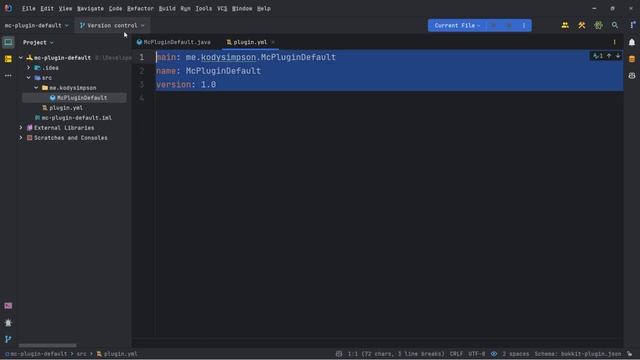Toggle the Project tool window icon
The width and height of the screenshot is (640, 360).
pyautogui.click(x=8, y=42)
